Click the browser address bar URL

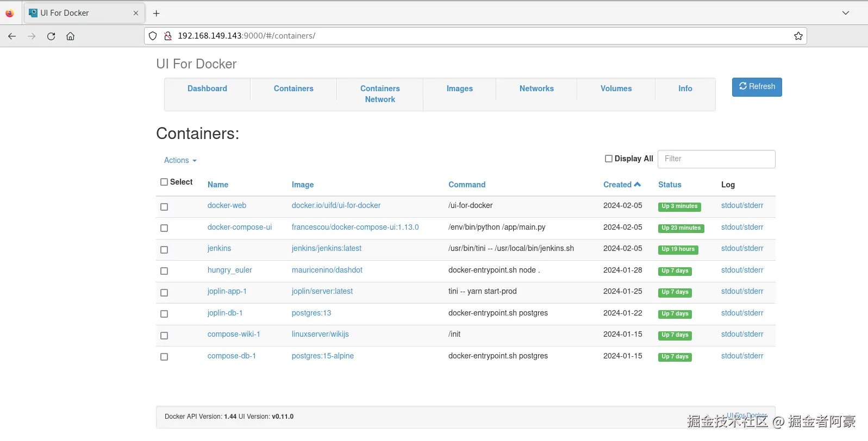(246, 36)
